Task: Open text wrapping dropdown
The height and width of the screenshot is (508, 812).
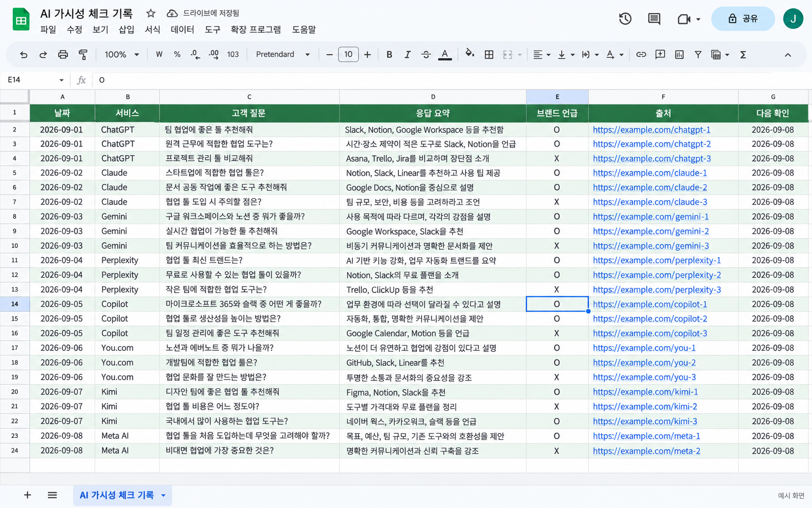Action: (590, 54)
